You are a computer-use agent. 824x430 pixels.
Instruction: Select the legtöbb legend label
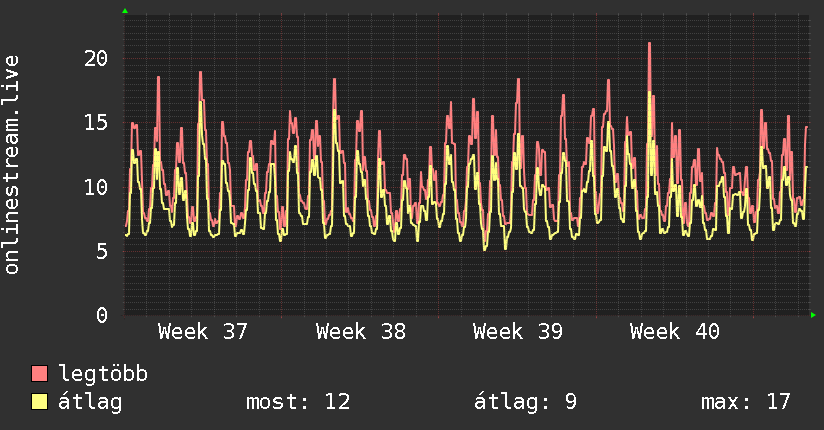click(x=103, y=374)
